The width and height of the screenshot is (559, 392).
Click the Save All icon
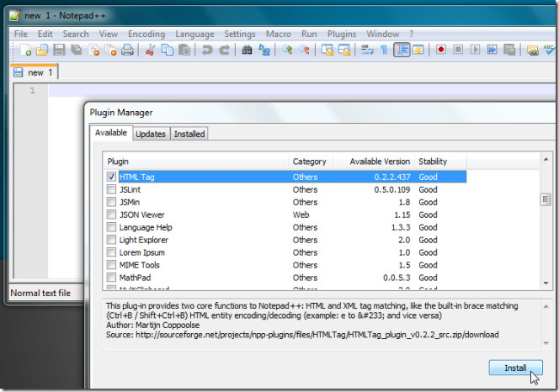tap(76, 50)
